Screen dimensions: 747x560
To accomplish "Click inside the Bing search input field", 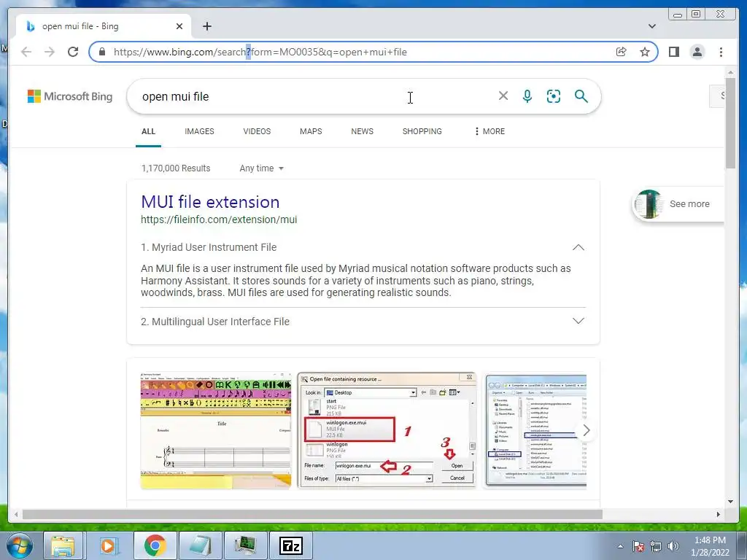I will click(314, 97).
